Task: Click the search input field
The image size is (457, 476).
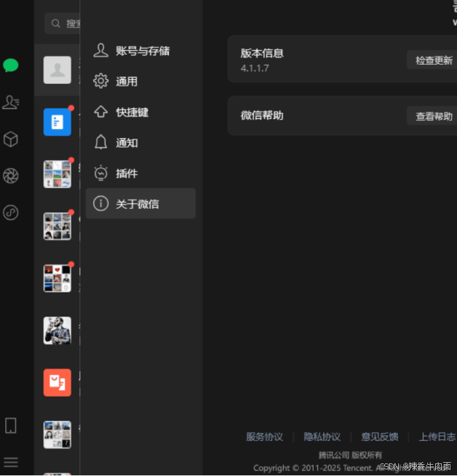Action: point(62,23)
